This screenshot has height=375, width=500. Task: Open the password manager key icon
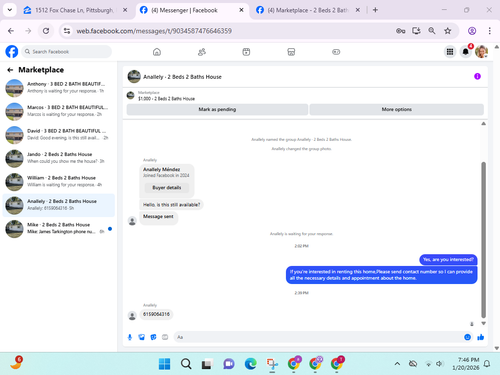401,31
